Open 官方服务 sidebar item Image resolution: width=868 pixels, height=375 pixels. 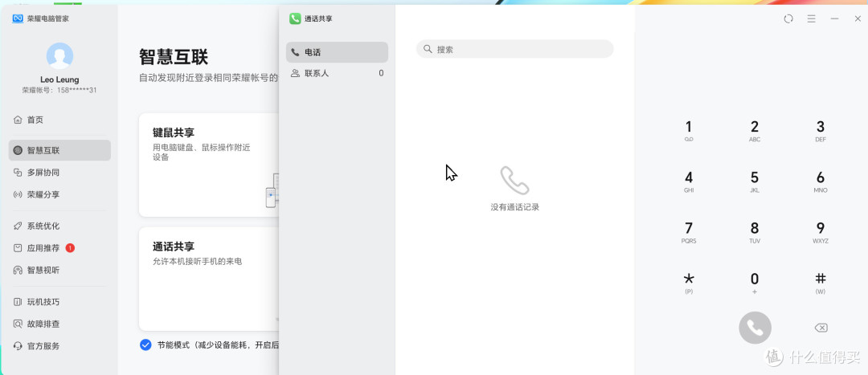pos(59,345)
